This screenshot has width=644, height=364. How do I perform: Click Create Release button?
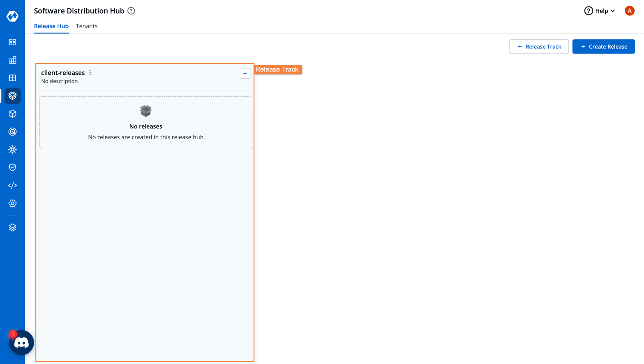pos(603,46)
